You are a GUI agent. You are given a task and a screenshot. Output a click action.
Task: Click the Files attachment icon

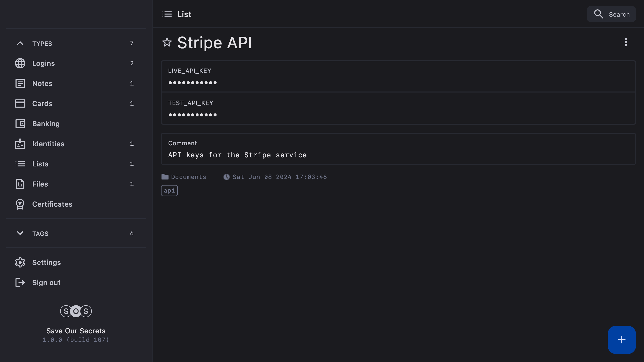click(20, 184)
